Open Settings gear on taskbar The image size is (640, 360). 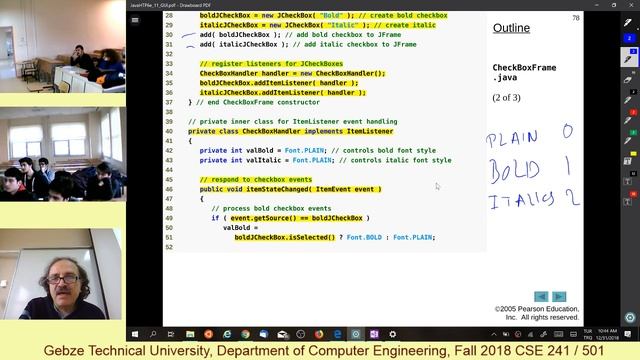click(393, 334)
